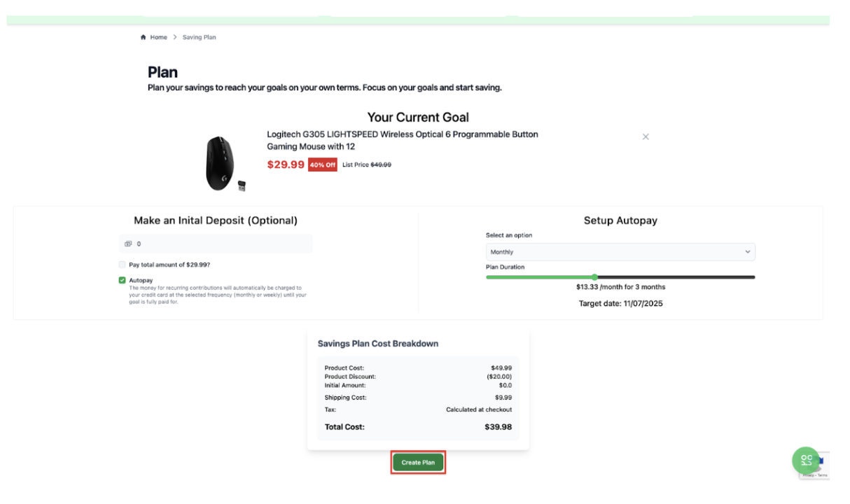850x504 pixels.
Task: Check 'Pay total amount of $29.99?' box
Action: tap(123, 265)
